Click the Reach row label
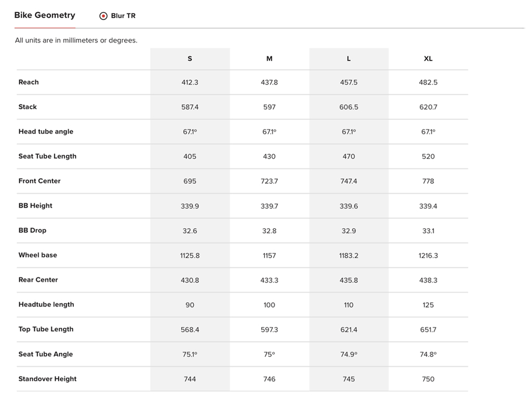Image resolution: width=532 pixels, height=399 pixels. 29,82
